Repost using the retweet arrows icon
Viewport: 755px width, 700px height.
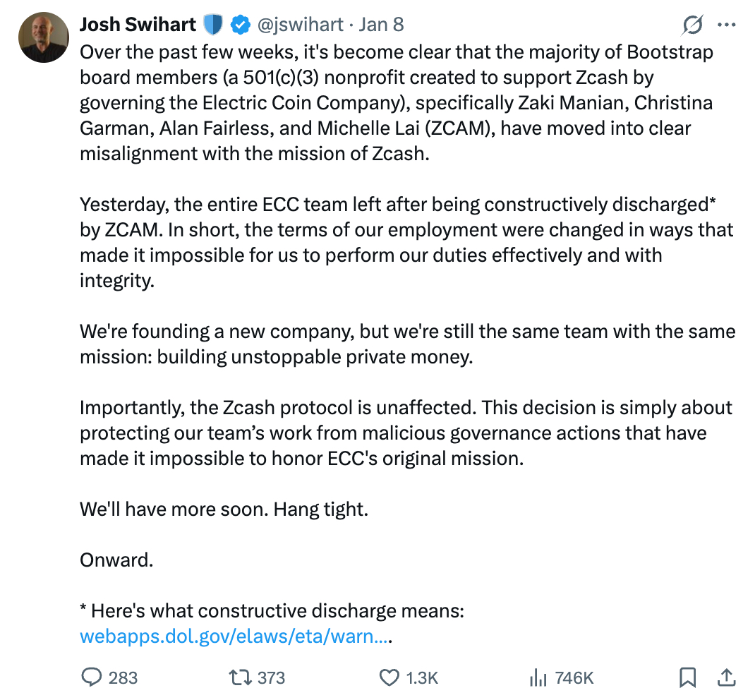click(240, 678)
